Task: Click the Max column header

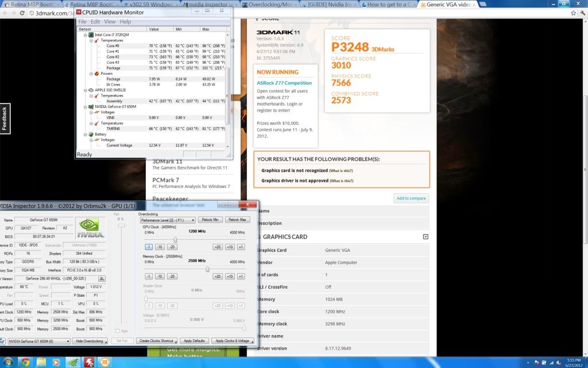Action: (x=214, y=29)
